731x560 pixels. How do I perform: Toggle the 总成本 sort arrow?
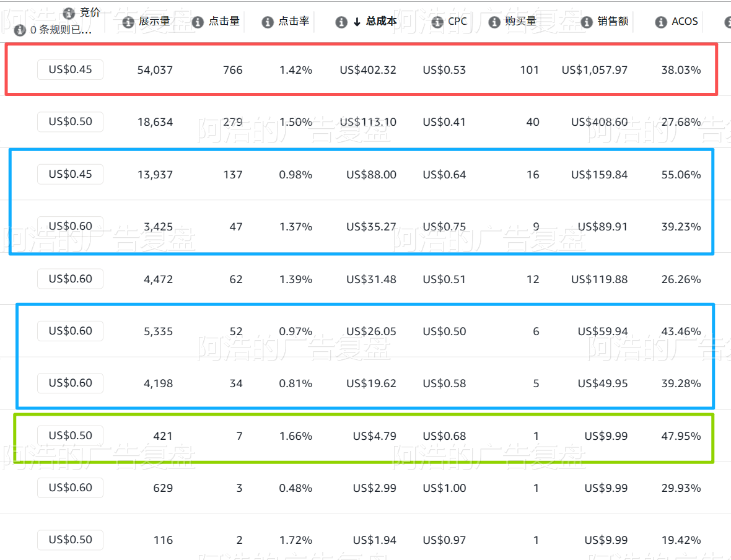pos(357,22)
